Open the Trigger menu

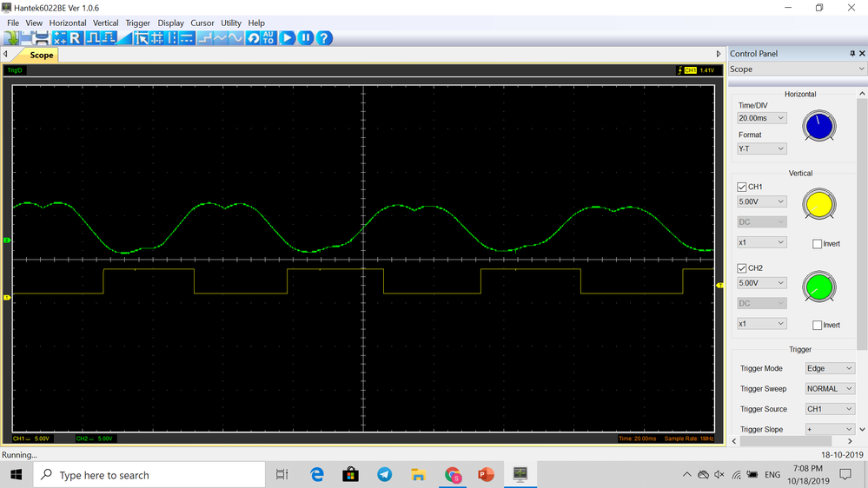(137, 23)
